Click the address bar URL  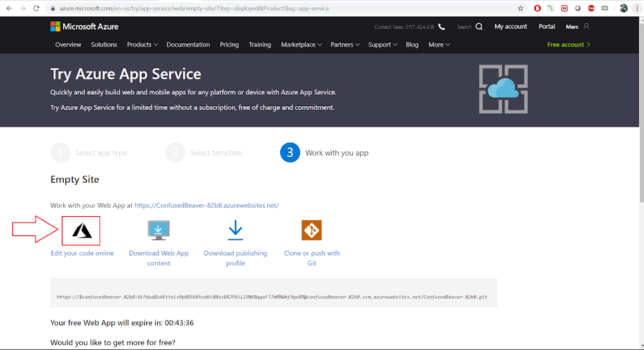pyautogui.click(x=194, y=8)
